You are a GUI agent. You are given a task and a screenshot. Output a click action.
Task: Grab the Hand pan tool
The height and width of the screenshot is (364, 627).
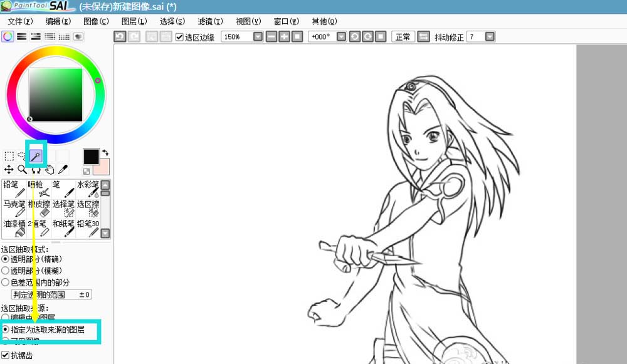(x=48, y=169)
